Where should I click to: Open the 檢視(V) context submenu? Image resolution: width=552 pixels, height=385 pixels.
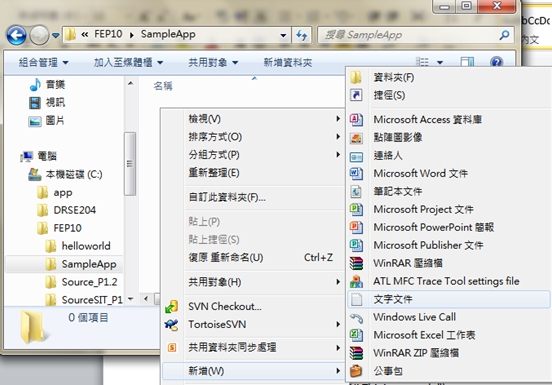click(x=264, y=119)
